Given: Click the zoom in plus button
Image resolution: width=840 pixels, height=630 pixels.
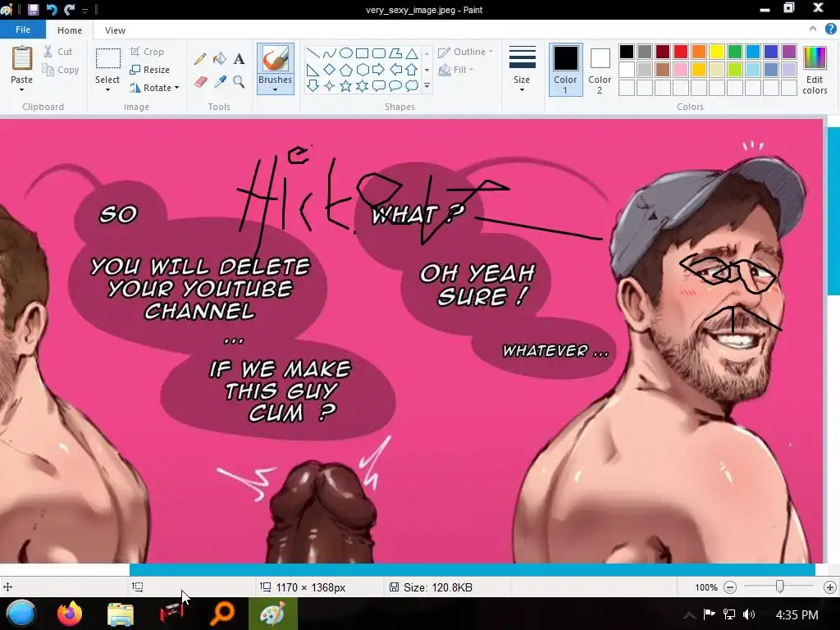Looking at the screenshot, I should 830,587.
